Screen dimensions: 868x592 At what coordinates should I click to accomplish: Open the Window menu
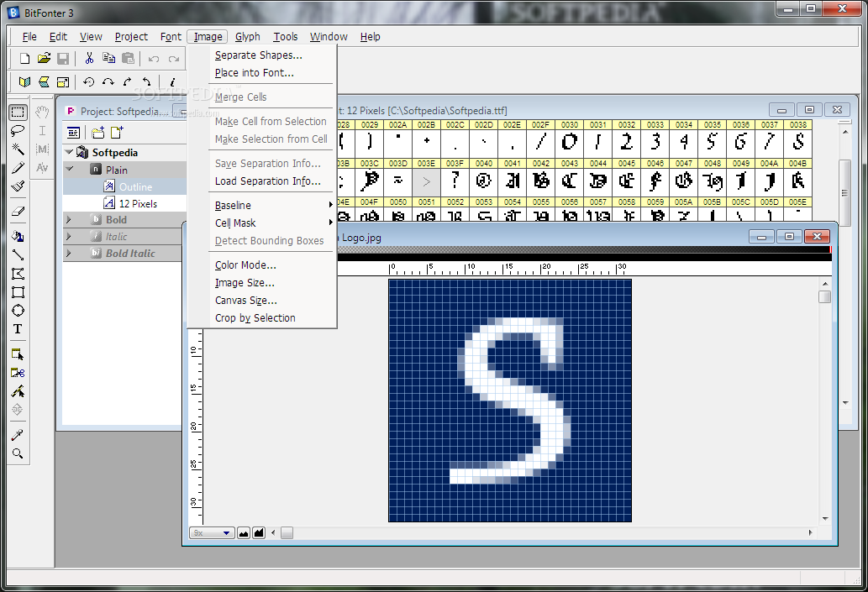click(329, 36)
